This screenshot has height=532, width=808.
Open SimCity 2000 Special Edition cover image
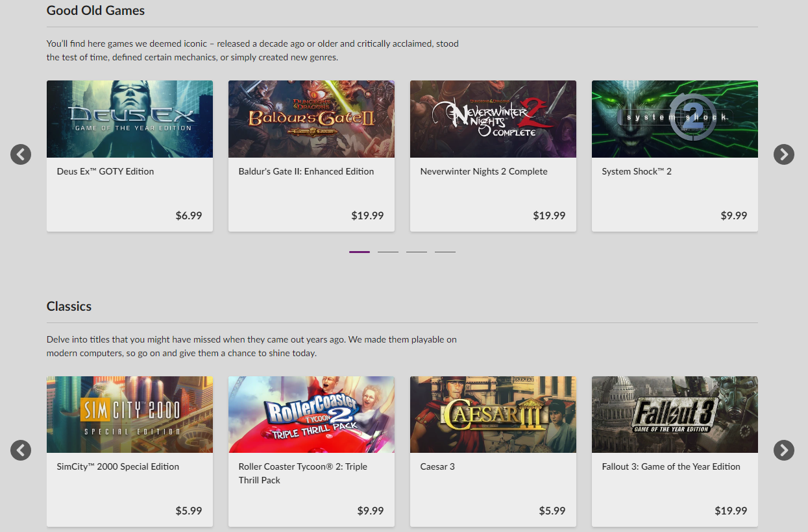pyautogui.click(x=130, y=415)
